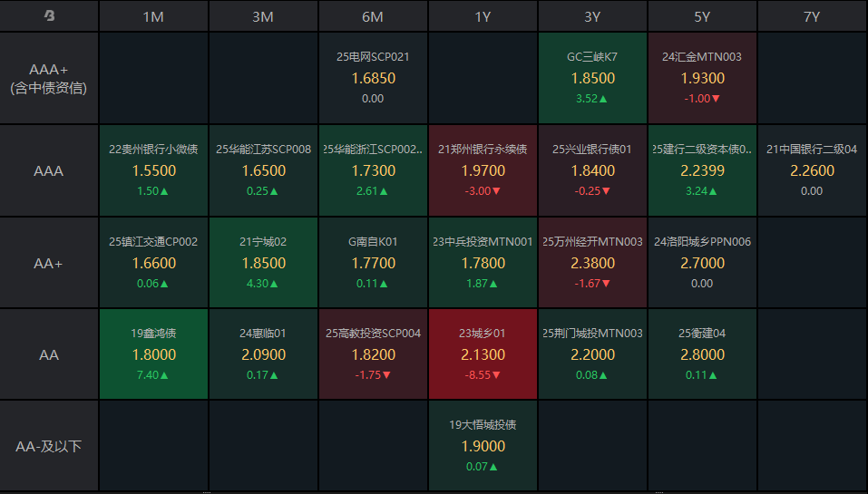Open the 25电网SCP021 bond cell
The width and height of the screenshot is (868, 494).
373,78
